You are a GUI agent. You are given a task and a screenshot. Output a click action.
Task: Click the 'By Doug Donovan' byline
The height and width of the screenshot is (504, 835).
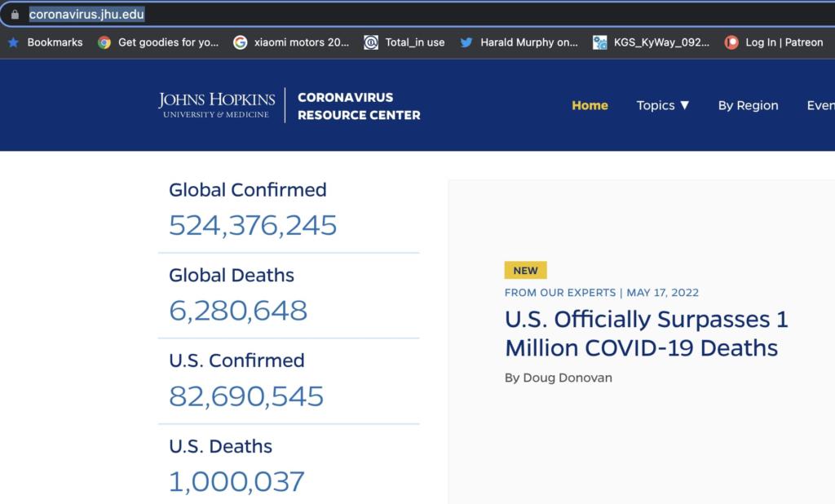pyautogui.click(x=558, y=378)
